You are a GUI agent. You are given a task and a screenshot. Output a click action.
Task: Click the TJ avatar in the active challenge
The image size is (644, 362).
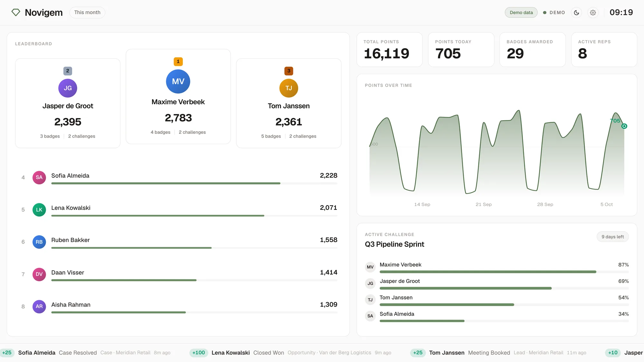(370, 300)
